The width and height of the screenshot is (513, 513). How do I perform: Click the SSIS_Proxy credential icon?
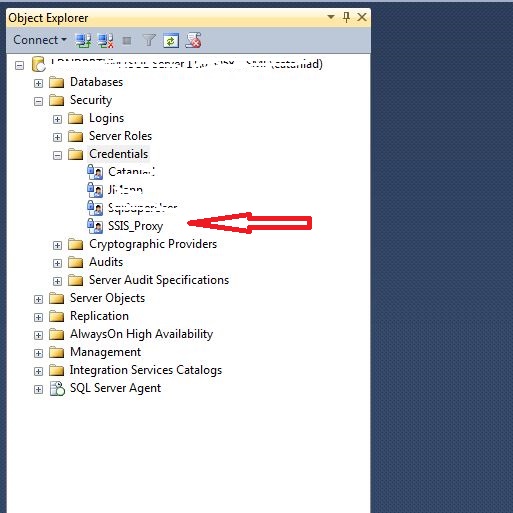pos(95,226)
